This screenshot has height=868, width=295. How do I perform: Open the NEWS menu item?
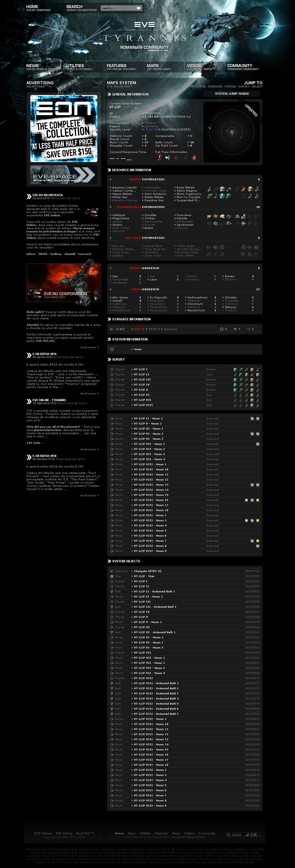point(42,67)
